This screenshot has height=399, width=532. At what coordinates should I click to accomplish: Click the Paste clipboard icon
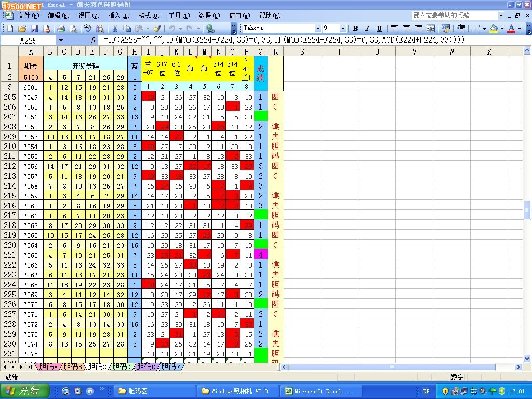coord(139,29)
